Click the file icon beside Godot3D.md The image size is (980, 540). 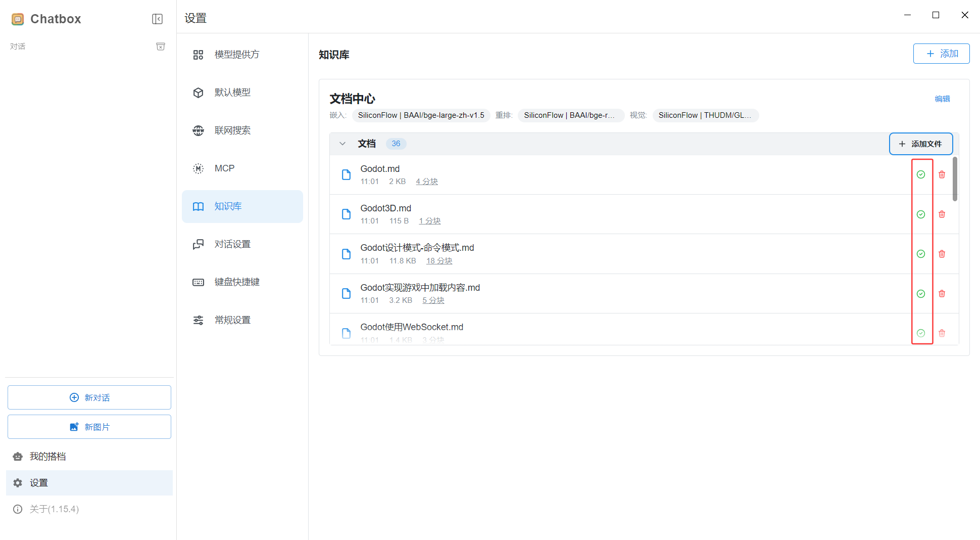(x=346, y=214)
